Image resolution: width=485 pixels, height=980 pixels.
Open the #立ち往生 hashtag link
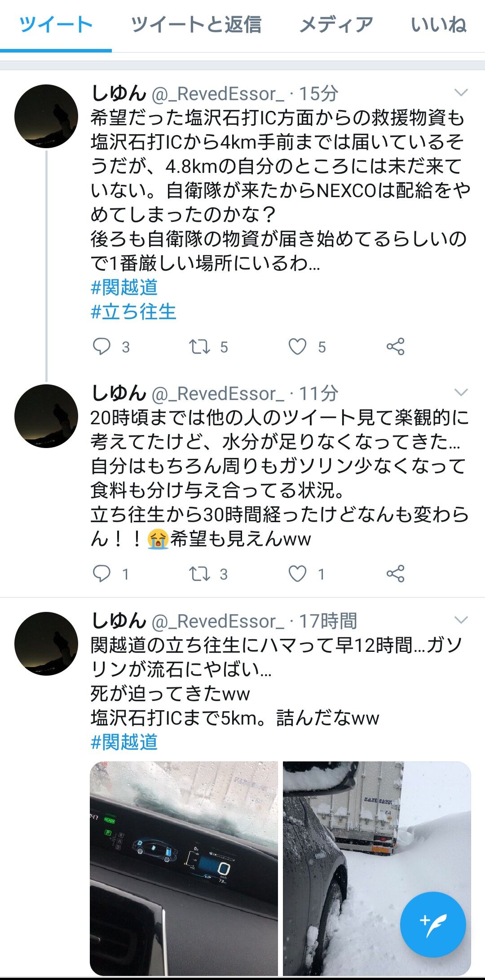click(x=133, y=312)
